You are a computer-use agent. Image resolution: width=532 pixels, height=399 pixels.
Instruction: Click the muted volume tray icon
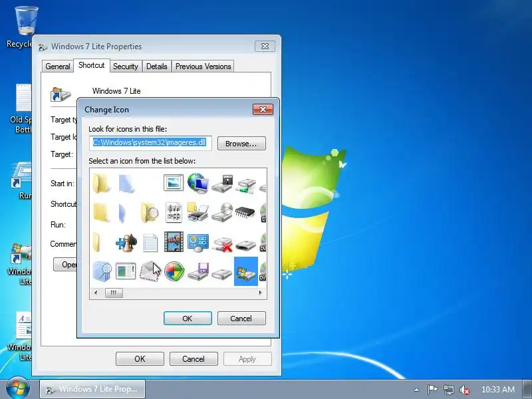pyautogui.click(x=464, y=390)
